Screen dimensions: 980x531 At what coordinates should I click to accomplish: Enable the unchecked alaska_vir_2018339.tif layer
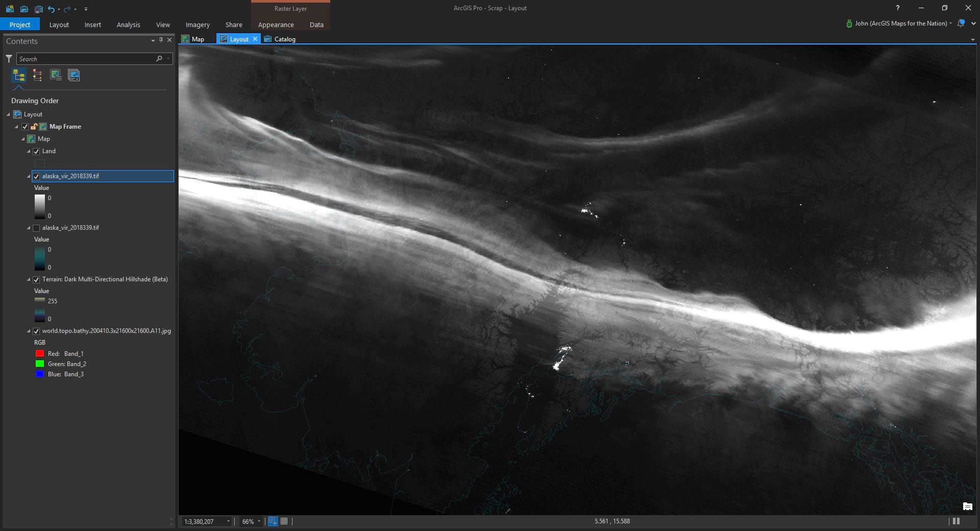tap(36, 228)
